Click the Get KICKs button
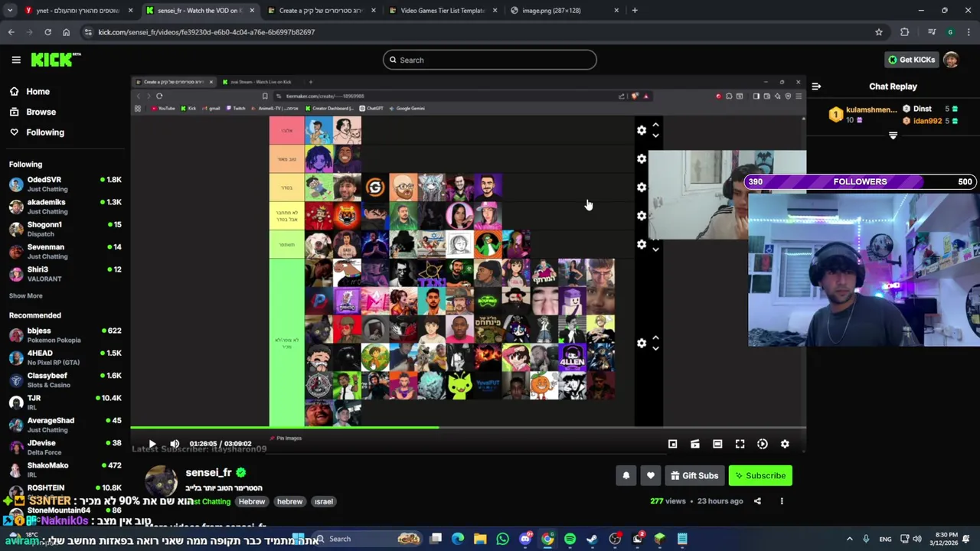980x551 pixels. click(x=911, y=60)
